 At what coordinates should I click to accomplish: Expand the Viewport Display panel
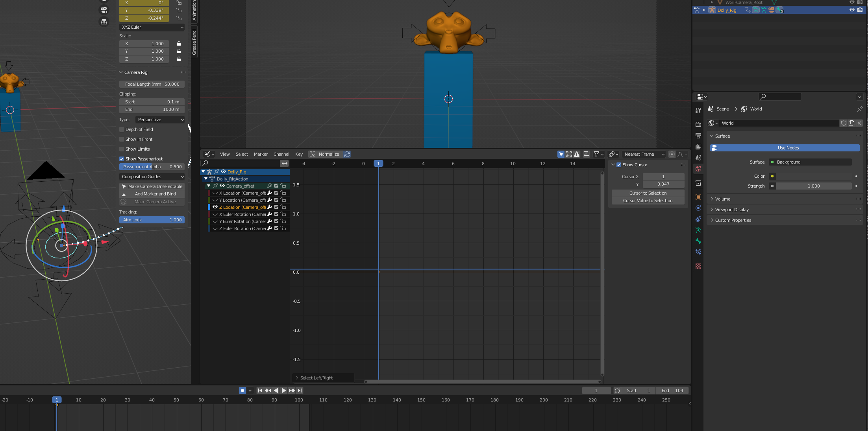732,210
